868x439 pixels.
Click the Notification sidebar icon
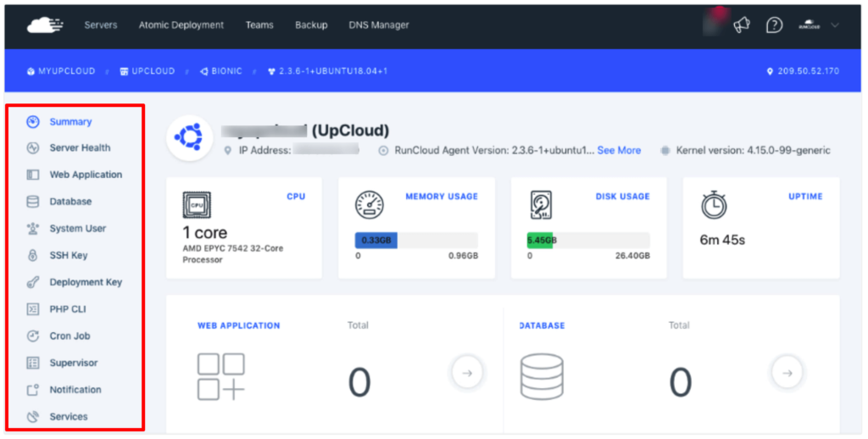point(33,390)
